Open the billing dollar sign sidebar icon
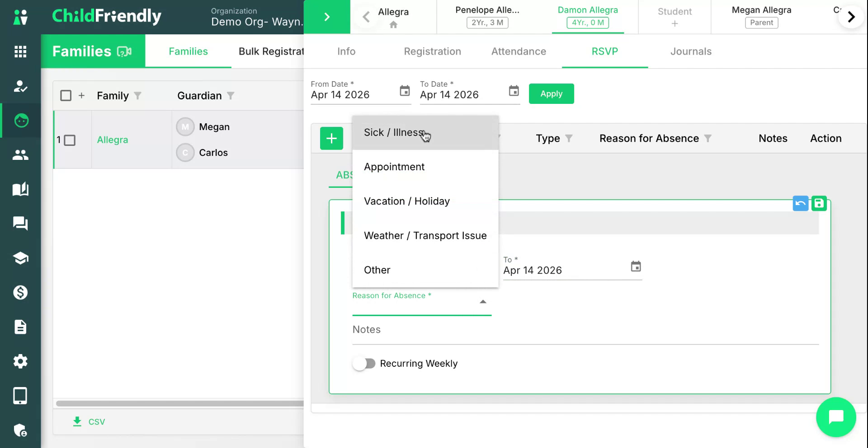 [20, 293]
